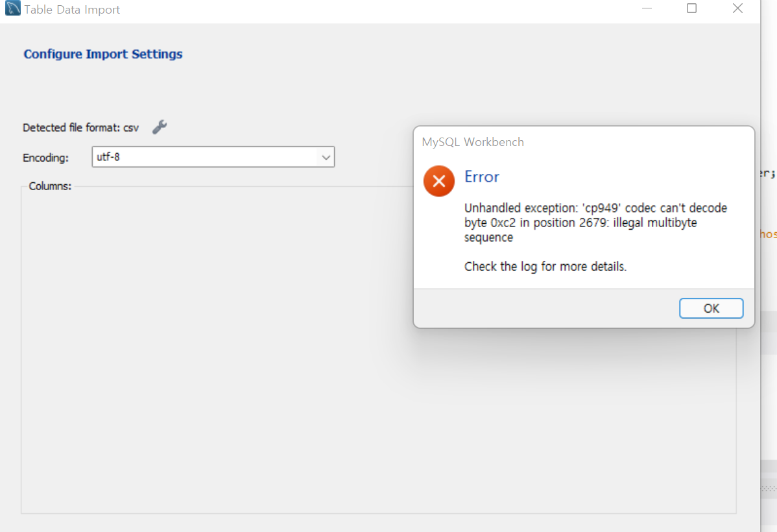Maximize the Table Data Import window
Viewport: 777px width, 532px height.
[692, 8]
